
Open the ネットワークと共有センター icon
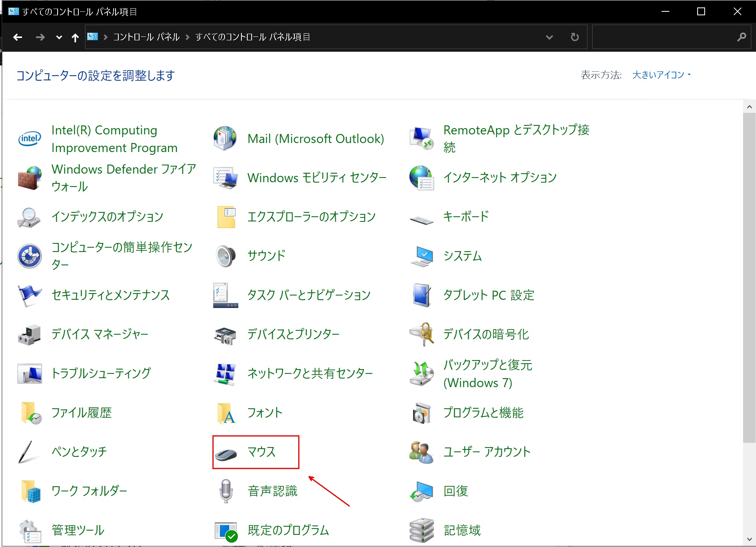click(225, 374)
